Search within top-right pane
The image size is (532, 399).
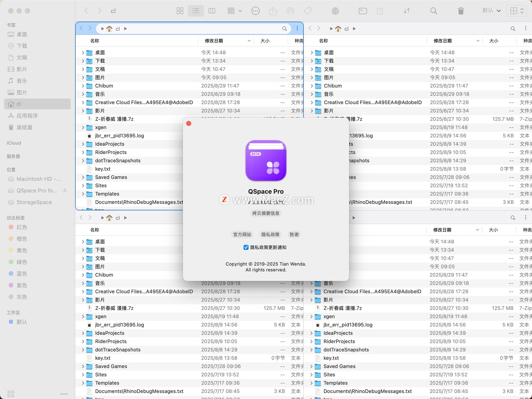point(513,29)
